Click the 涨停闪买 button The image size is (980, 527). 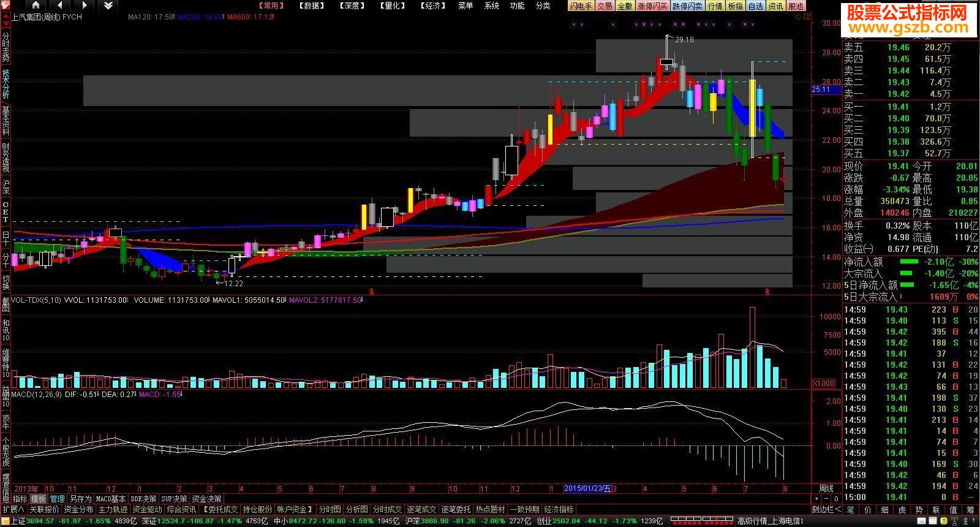[x=652, y=6]
